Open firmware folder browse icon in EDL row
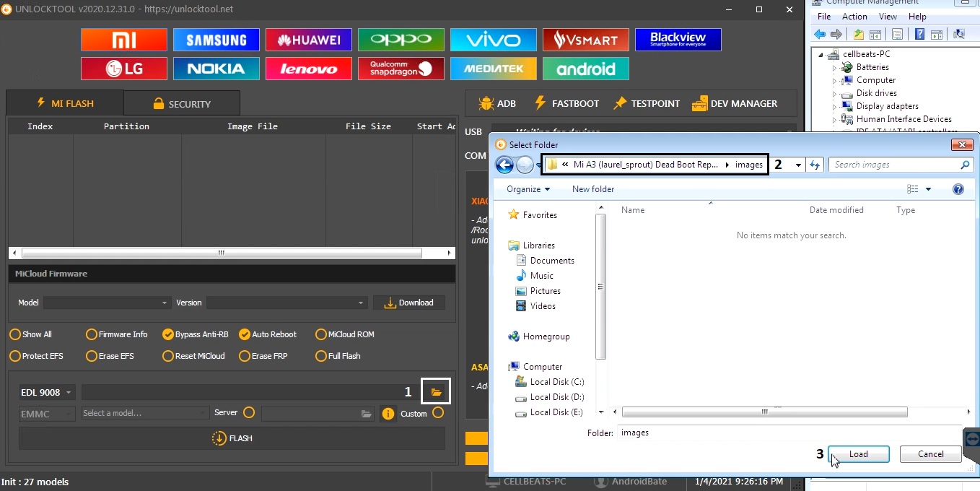 (x=436, y=392)
